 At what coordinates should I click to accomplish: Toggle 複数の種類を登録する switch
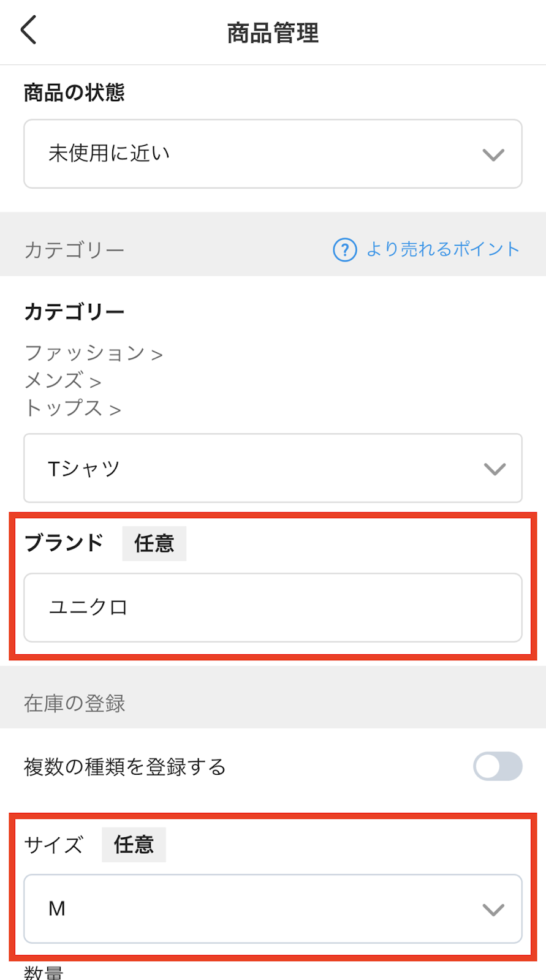pos(497,766)
